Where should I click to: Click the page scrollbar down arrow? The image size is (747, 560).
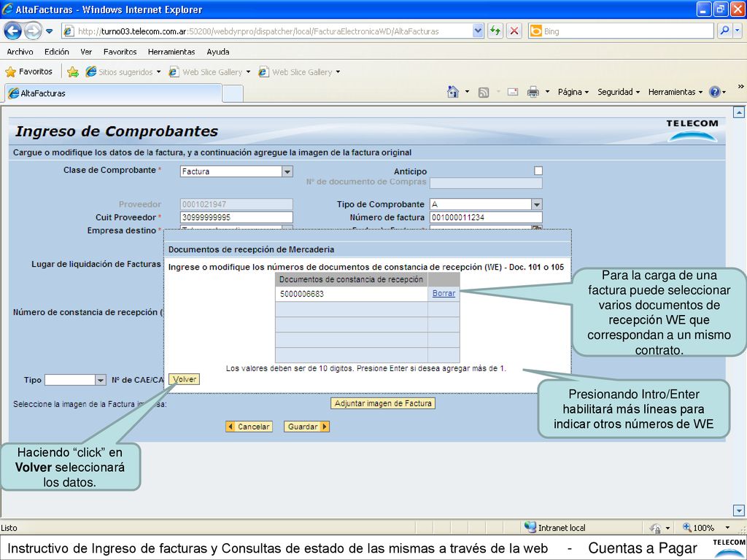coord(738,511)
